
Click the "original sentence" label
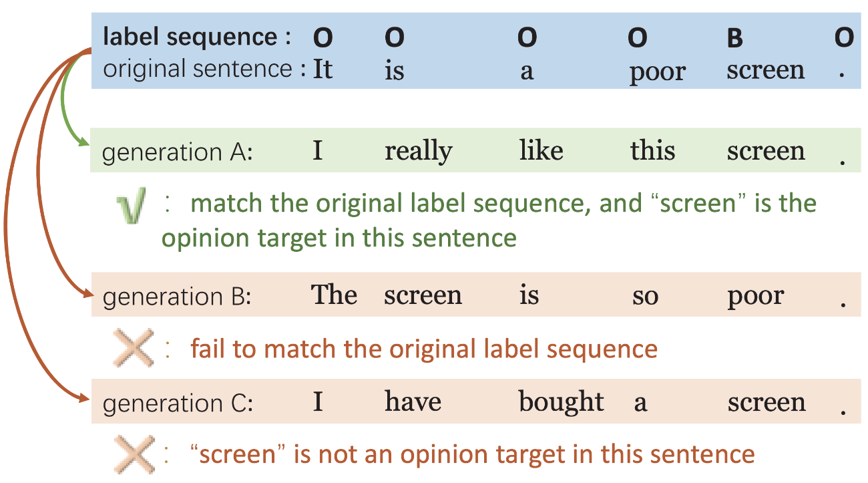(198, 69)
